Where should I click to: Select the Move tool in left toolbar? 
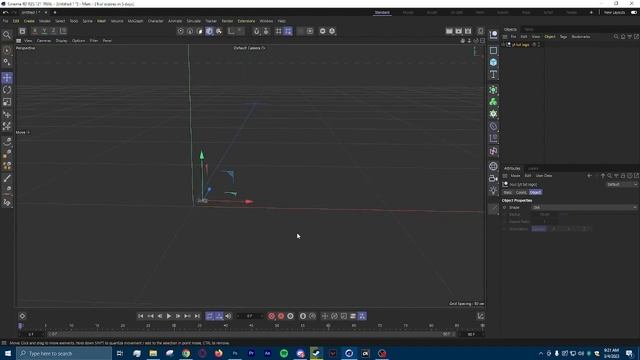pos(7,78)
